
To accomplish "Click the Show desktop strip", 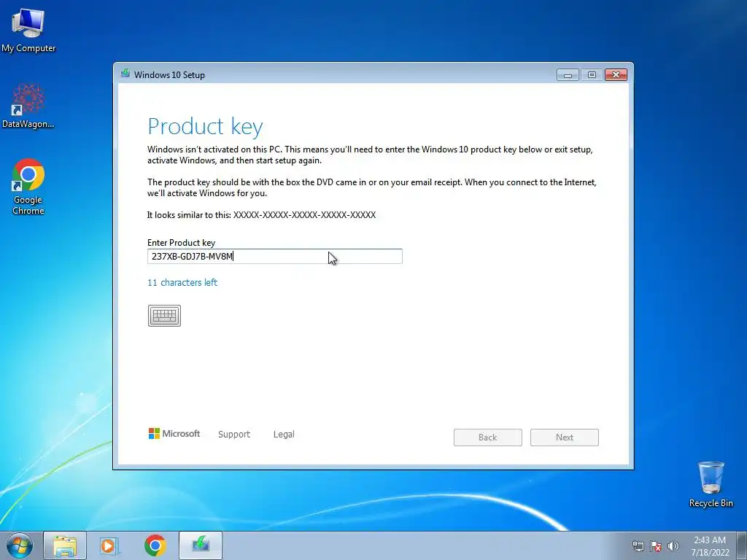I will click(x=742, y=545).
